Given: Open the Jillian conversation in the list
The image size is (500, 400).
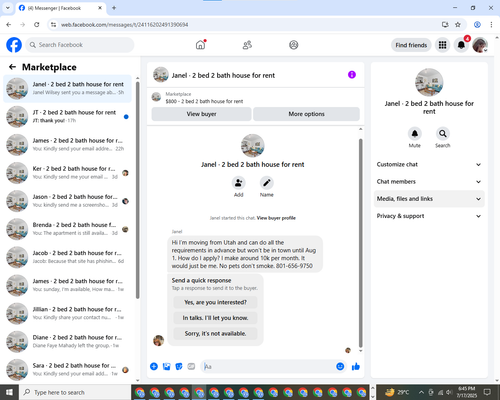Looking at the screenshot, I should pyautogui.click(x=67, y=313).
